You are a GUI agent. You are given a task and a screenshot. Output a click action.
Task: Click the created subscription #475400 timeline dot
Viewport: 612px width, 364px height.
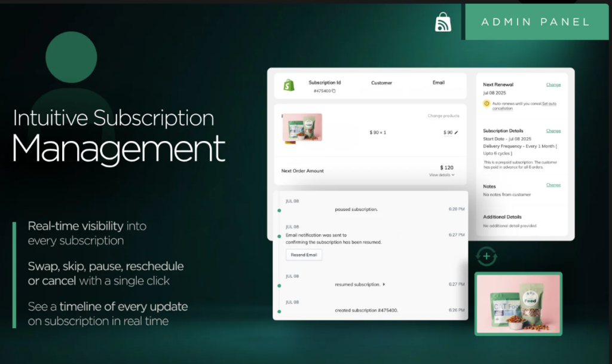(x=279, y=312)
